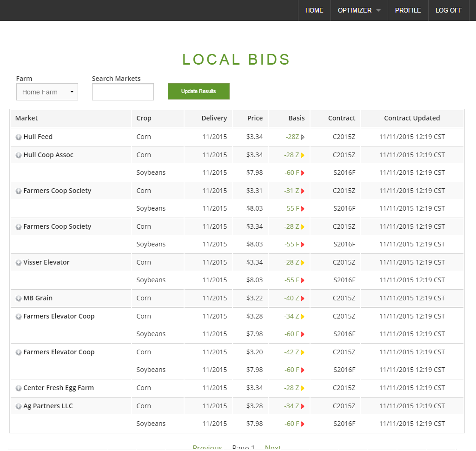The width and height of the screenshot is (476, 451).
Task: Click red basis arrow in Visser Elevator soybeans row
Action: 303,281
